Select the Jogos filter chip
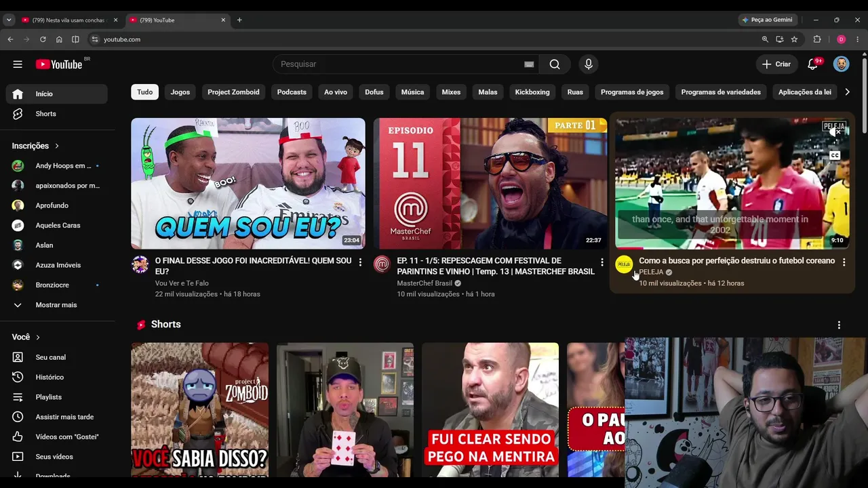The width and height of the screenshot is (868, 488). coord(180,92)
